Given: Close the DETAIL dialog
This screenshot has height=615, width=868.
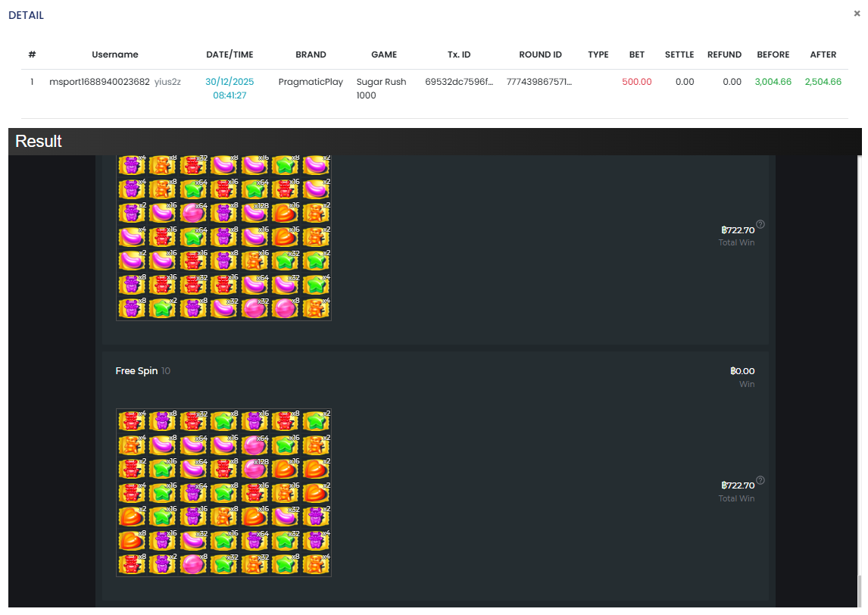Looking at the screenshot, I should pos(857,14).
